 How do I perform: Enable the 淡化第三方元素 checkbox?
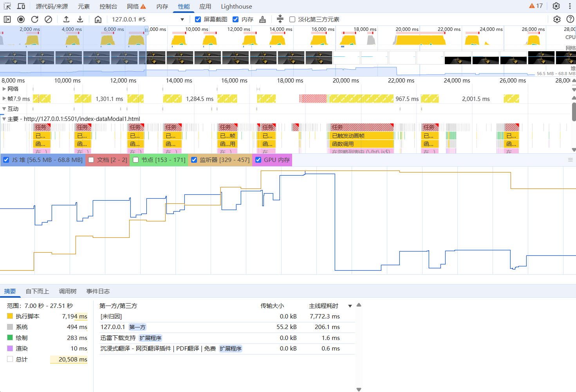pyautogui.click(x=292, y=19)
